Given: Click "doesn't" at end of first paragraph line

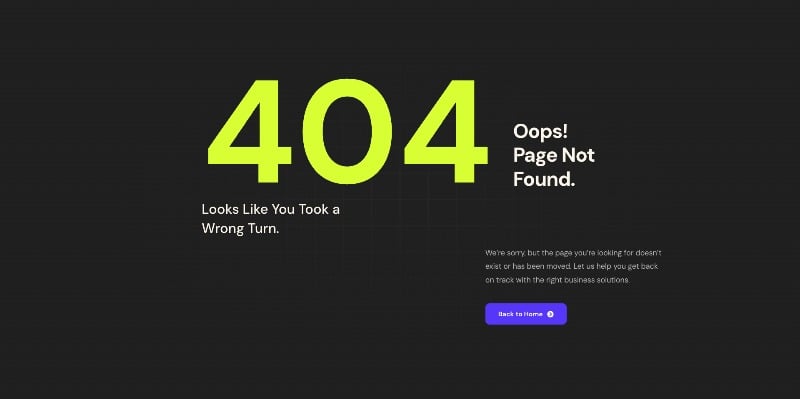Looking at the screenshot, I should [648, 253].
